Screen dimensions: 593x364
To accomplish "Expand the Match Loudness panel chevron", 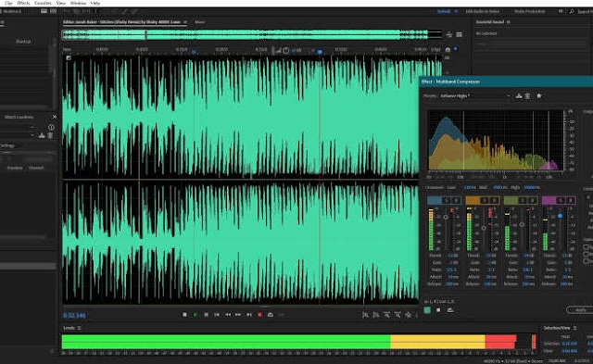I will pyautogui.click(x=54, y=117).
